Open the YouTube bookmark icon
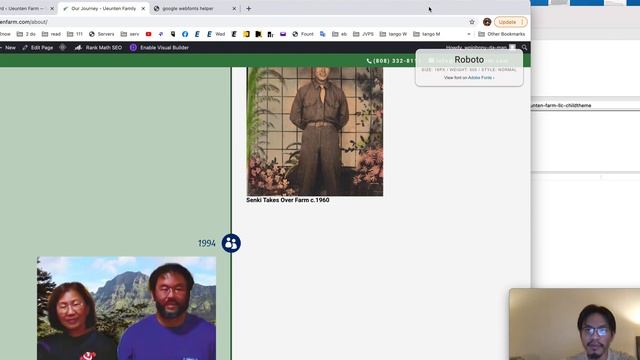Screen dimensions: 640x360 (x=149, y=34)
